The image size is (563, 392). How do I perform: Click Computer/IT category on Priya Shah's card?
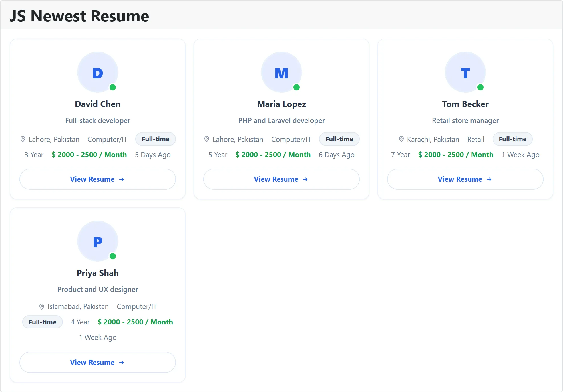[x=137, y=306]
